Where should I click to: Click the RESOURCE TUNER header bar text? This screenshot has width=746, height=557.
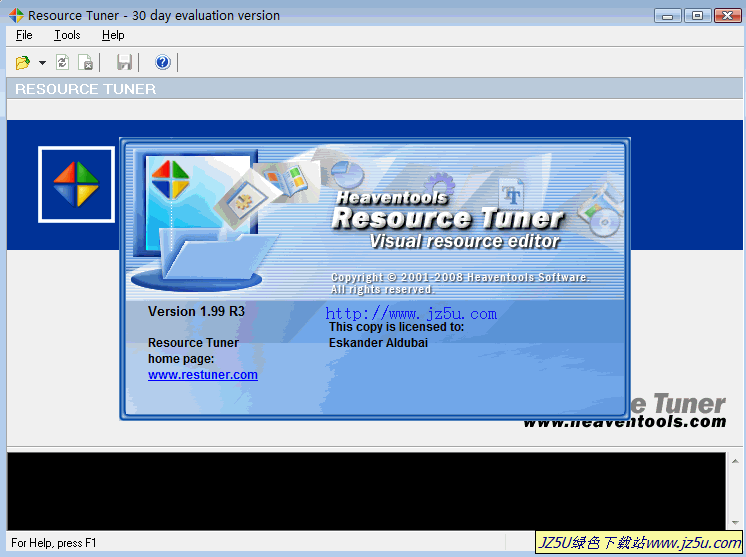coord(86,89)
